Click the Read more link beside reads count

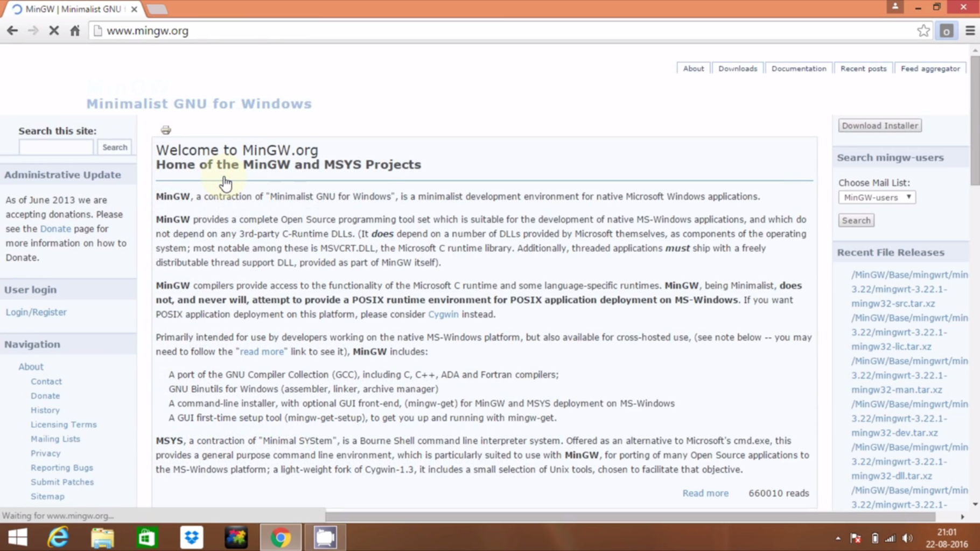(x=705, y=493)
